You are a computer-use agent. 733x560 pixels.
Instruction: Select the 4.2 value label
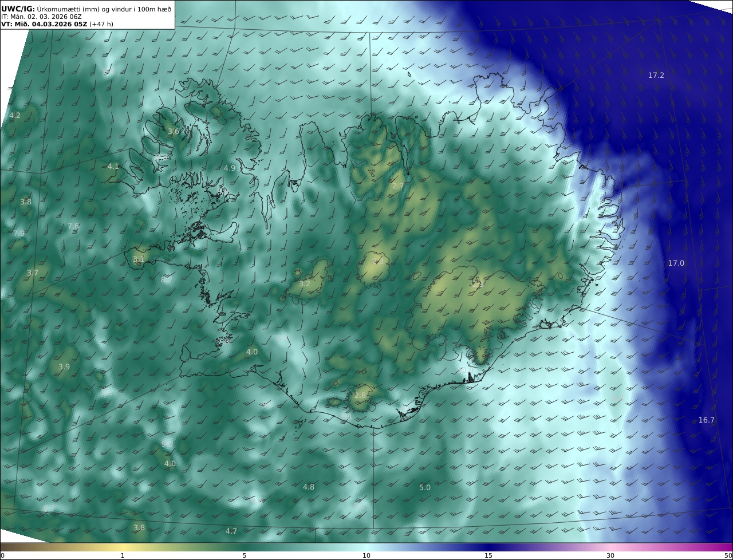pos(15,115)
